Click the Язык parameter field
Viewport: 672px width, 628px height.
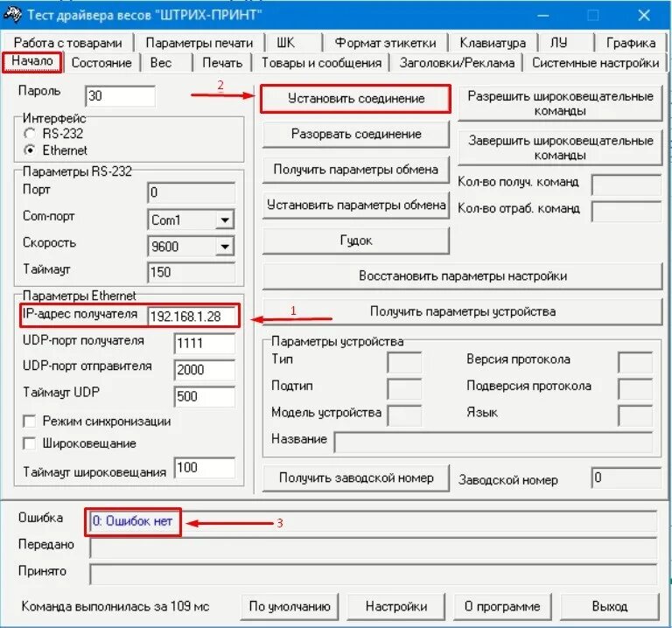[x=635, y=415]
